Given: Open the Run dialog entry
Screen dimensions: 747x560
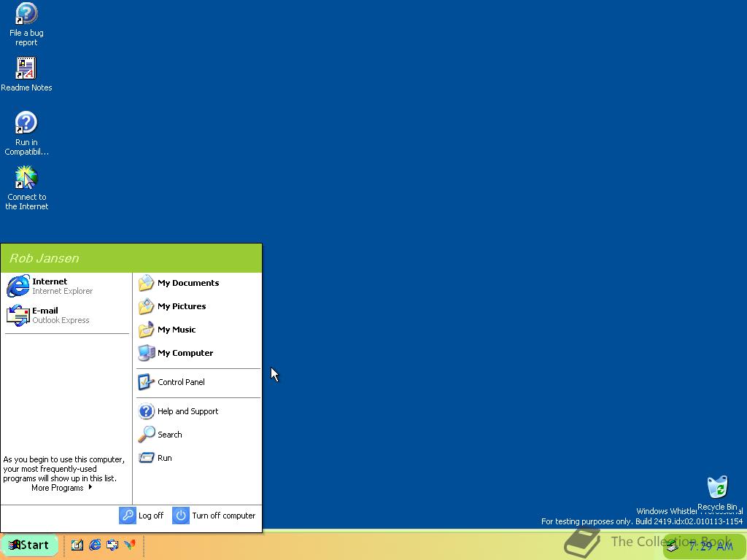Looking at the screenshot, I should pos(198,458).
